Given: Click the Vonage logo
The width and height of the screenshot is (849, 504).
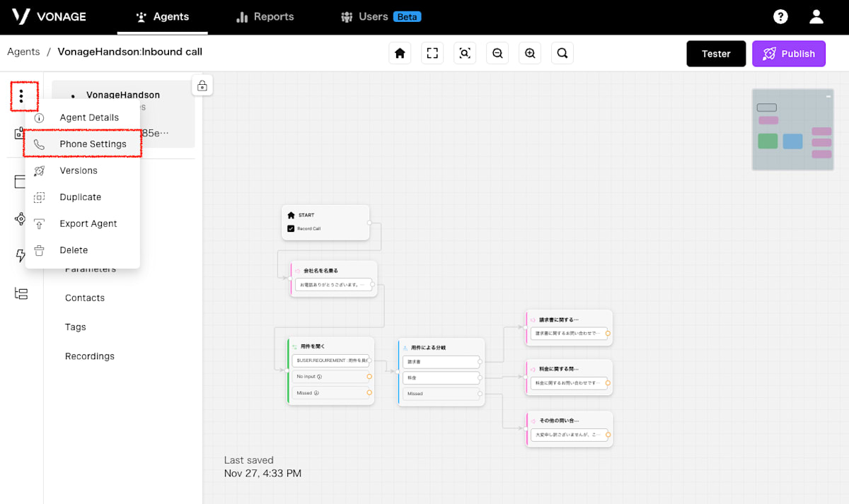Looking at the screenshot, I should click(49, 16).
